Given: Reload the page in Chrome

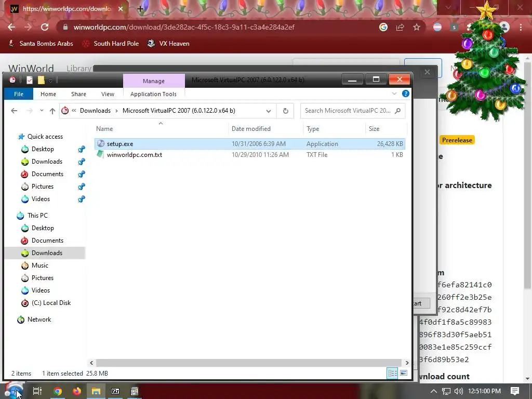Looking at the screenshot, I should pos(45,27).
